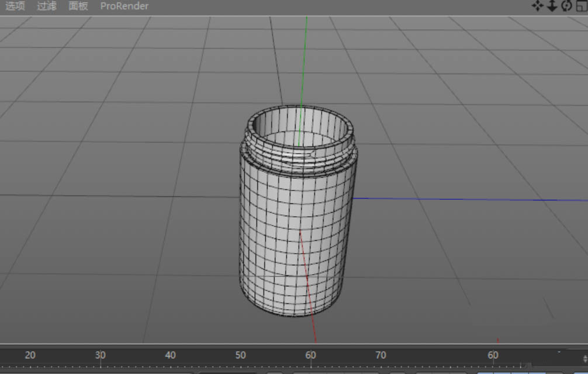Click the 60 label right of 70
This screenshot has height=374, width=588.
tap(493, 355)
